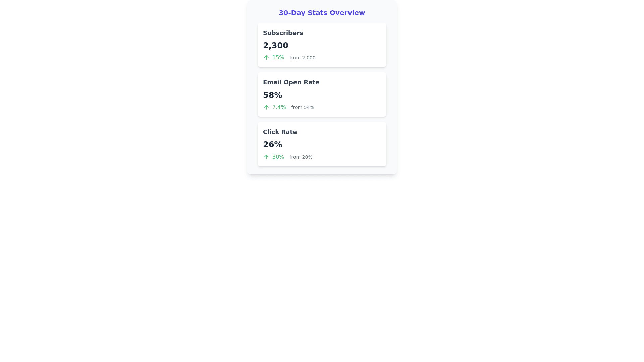Click the green 15% change figure
Image resolution: width=644 pixels, height=362 pixels.
pyautogui.click(x=278, y=58)
